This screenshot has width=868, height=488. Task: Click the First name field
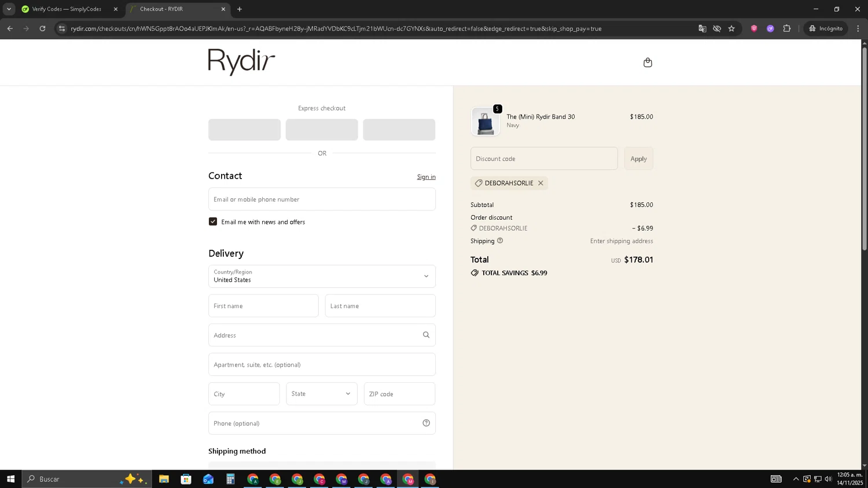(x=263, y=306)
